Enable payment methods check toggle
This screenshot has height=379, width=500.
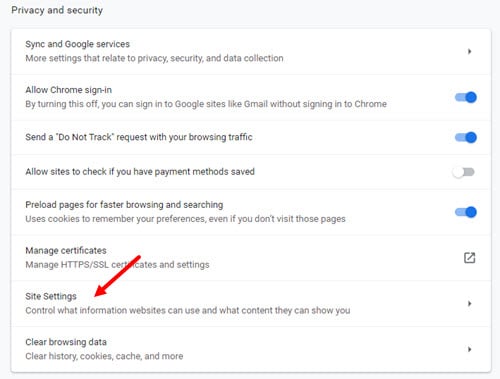click(x=464, y=172)
